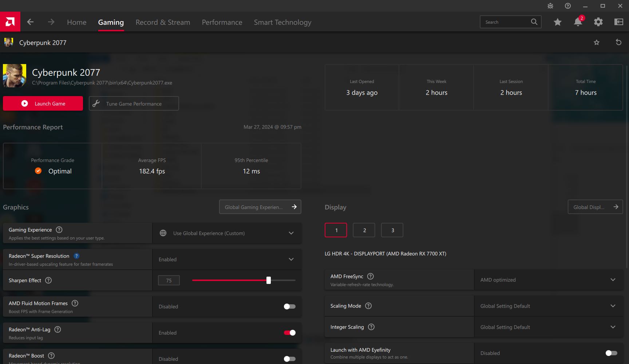Open the Smart Technology tab
The width and height of the screenshot is (629, 364).
click(282, 22)
